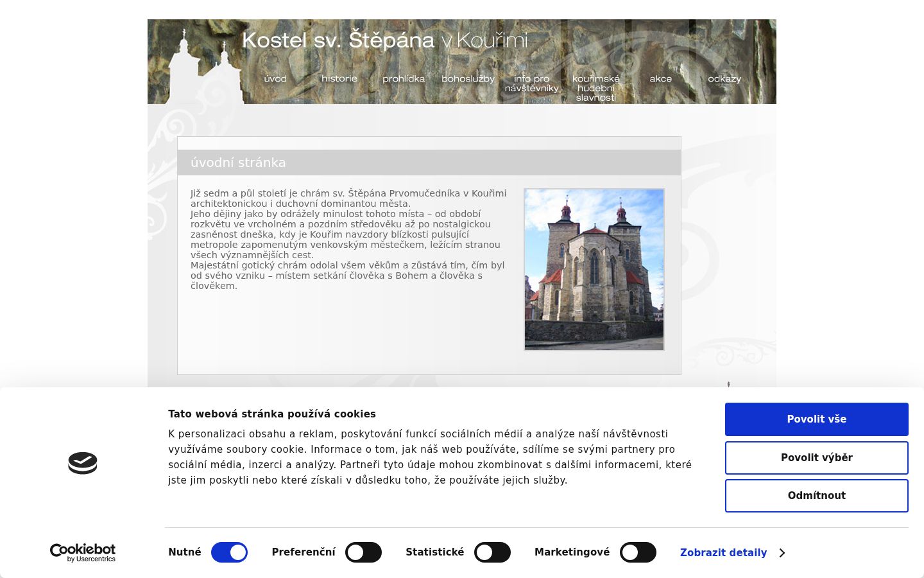This screenshot has width=924, height=578.
Task: Click the heading 'Tato webová stránka používá cookies'
Action: coord(272,414)
